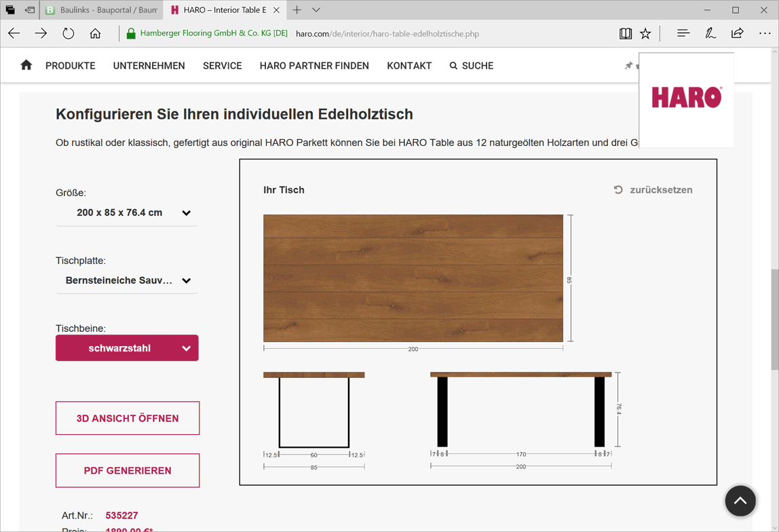The image size is (779, 532).
Task: Expand the Größe size dropdown
Action: click(x=127, y=212)
